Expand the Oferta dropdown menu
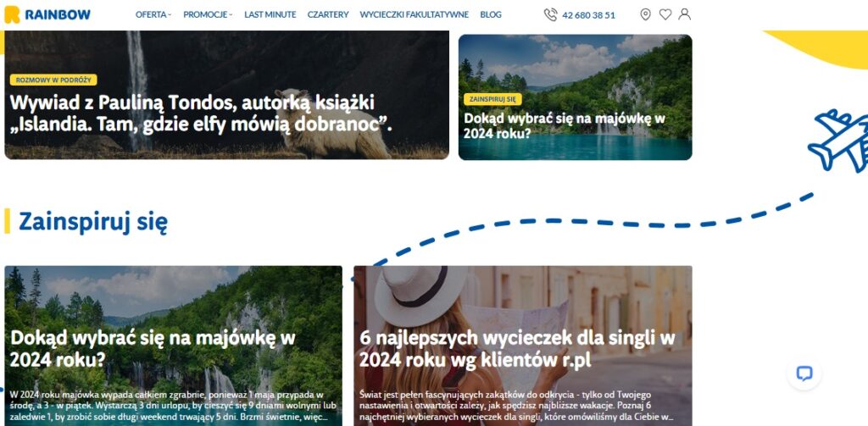 pyautogui.click(x=153, y=15)
